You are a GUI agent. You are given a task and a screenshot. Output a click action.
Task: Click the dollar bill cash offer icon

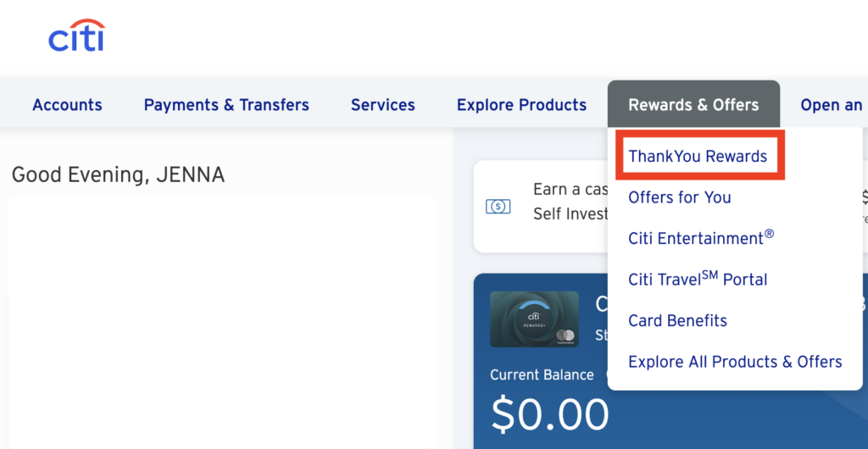pos(498,206)
